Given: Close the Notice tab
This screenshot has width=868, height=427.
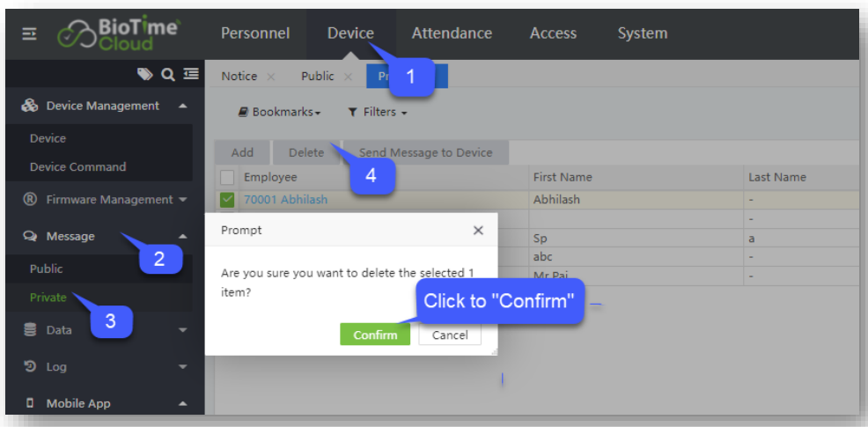Looking at the screenshot, I should click(x=271, y=77).
